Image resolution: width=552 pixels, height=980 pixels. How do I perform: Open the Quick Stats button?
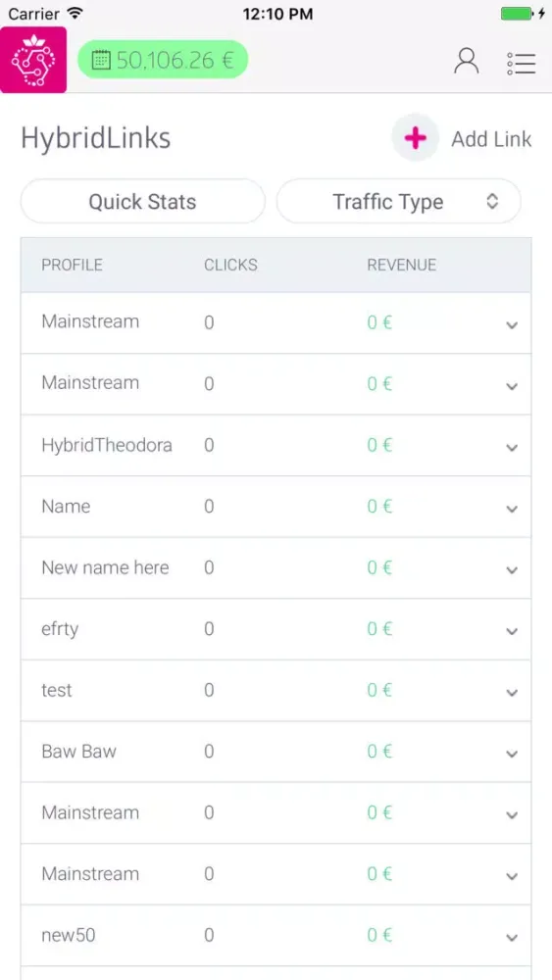click(142, 201)
